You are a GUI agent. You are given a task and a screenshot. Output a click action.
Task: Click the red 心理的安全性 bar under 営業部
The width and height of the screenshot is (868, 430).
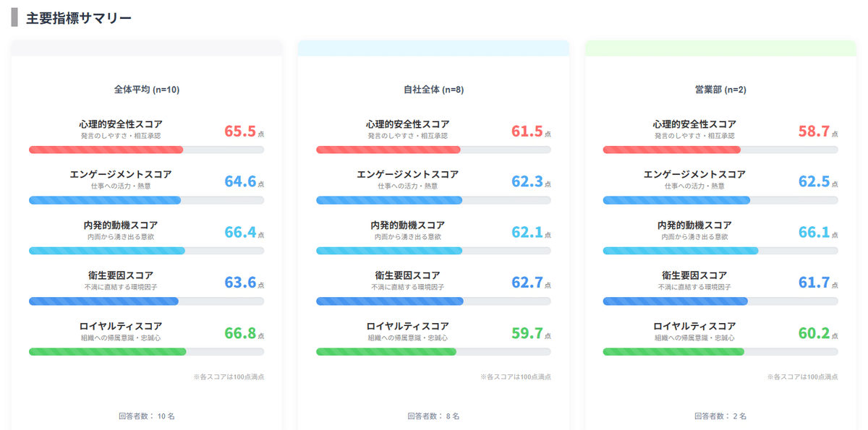tap(672, 150)
